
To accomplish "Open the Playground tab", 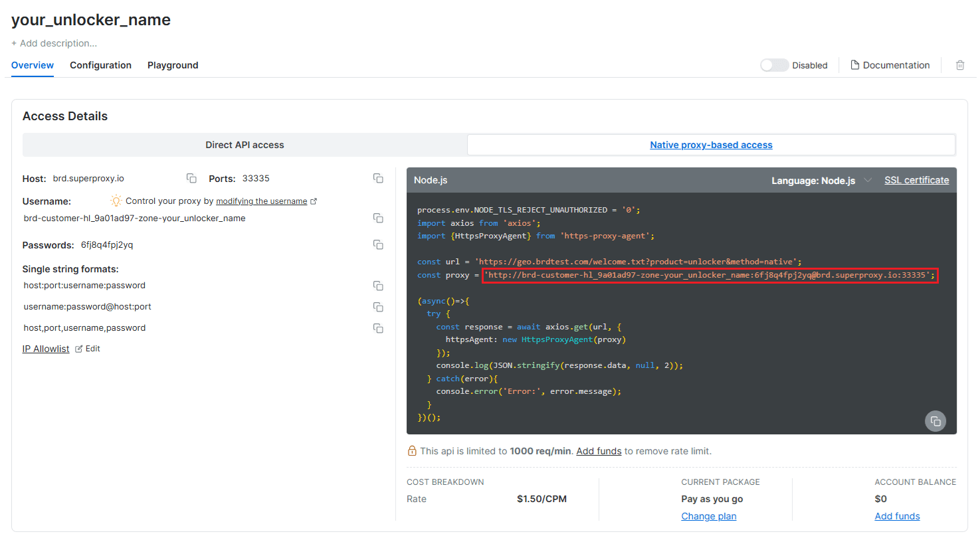I will click(x=172, y=64).
